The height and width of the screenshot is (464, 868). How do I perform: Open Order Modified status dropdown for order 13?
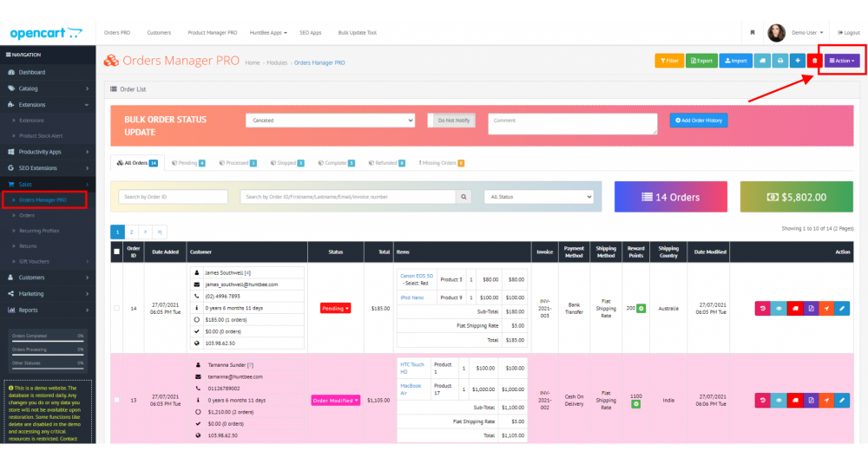[335, 401]
